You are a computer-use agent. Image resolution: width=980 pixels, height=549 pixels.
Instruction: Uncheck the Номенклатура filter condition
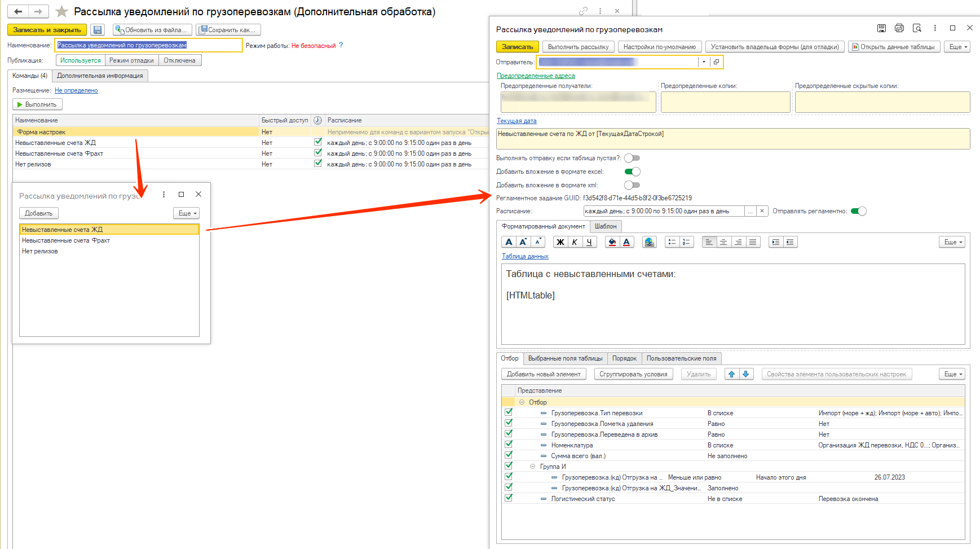click(x=509, y=444)
